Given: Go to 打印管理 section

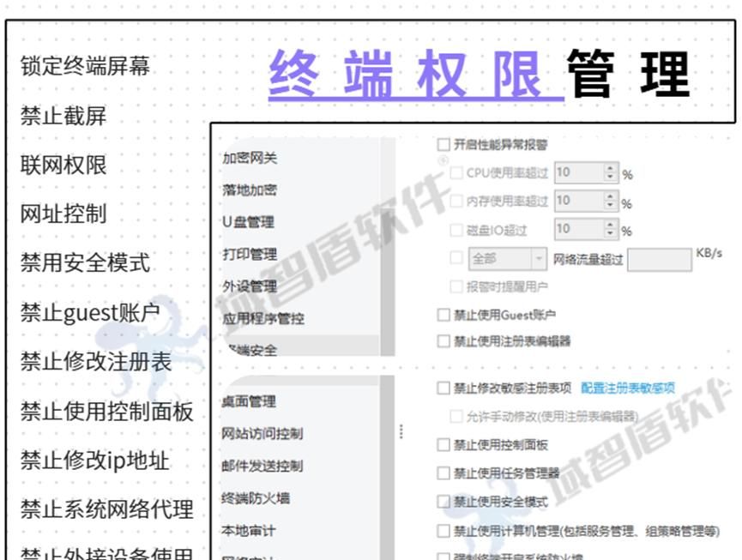Looking at the screenshot, I should [250, 254].
